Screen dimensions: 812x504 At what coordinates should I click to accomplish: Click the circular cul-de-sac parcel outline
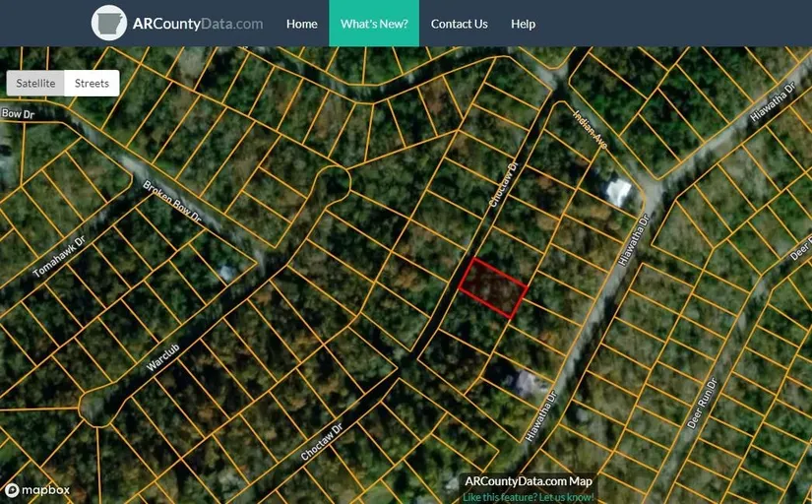point(335,182)
